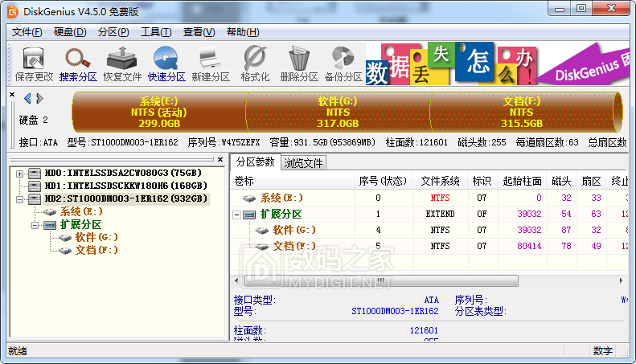Click the 搜索分区 search partition icon

click(x=78, y=64)
